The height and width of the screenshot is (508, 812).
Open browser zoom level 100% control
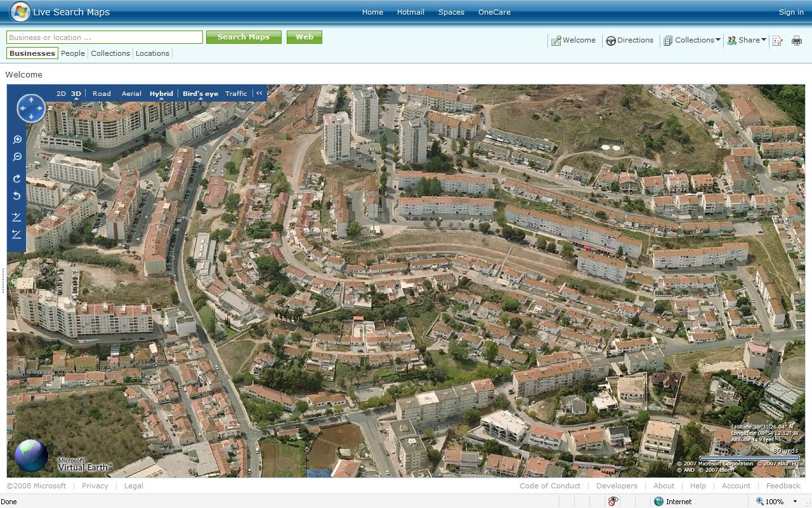pyautogui.click(x=776, y=502)
